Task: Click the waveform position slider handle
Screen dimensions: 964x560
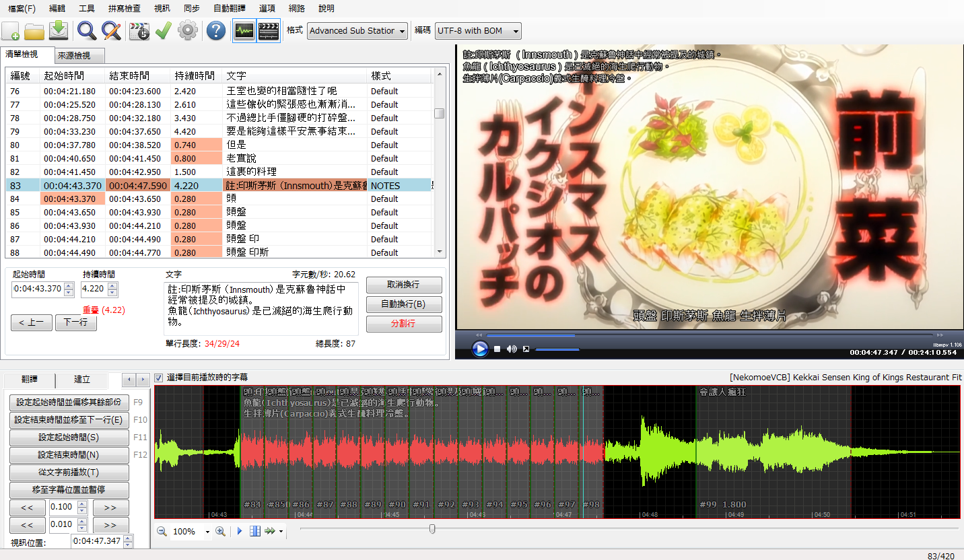Action: (x=432, y=529)
